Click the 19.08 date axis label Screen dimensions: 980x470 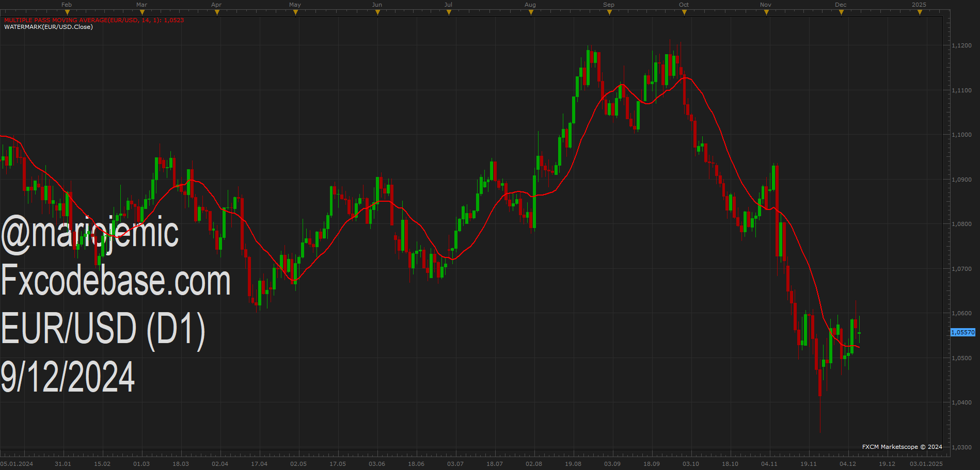(573, 464)
